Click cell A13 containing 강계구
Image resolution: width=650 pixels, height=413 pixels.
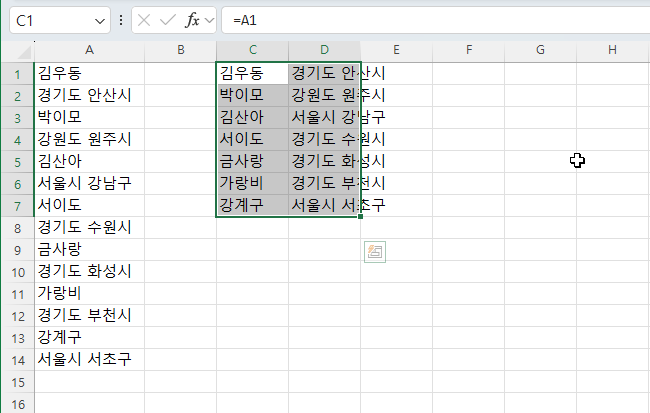pyautogui.click(x=90, y=338)
